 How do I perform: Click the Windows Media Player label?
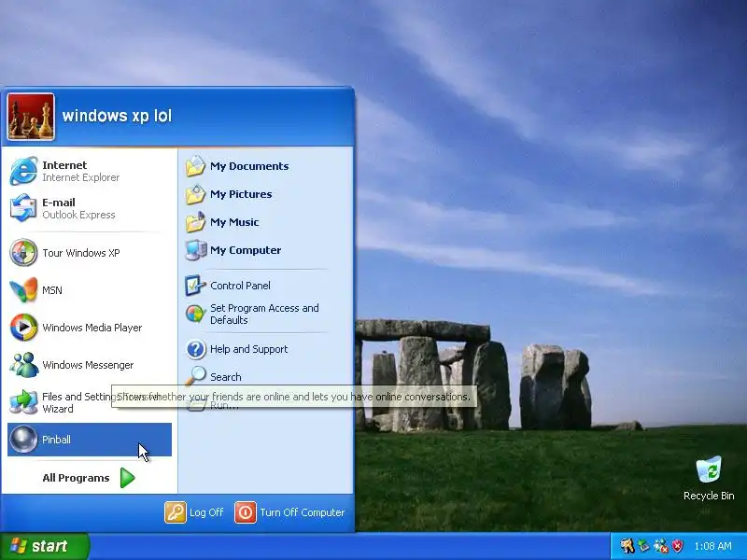click(92, 328)
